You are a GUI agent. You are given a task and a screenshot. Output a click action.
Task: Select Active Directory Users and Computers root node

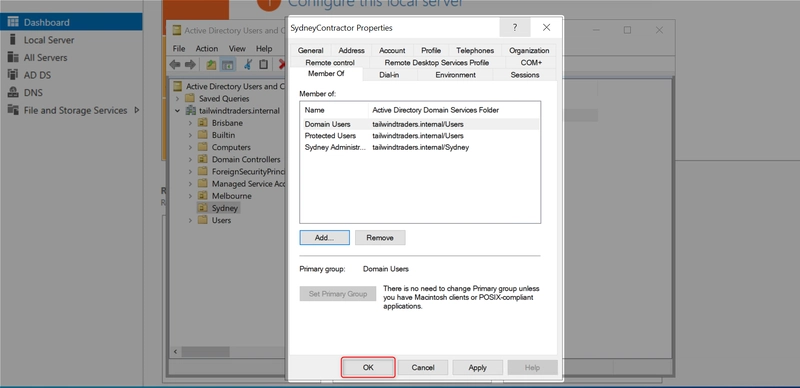[x=235, y=86]
